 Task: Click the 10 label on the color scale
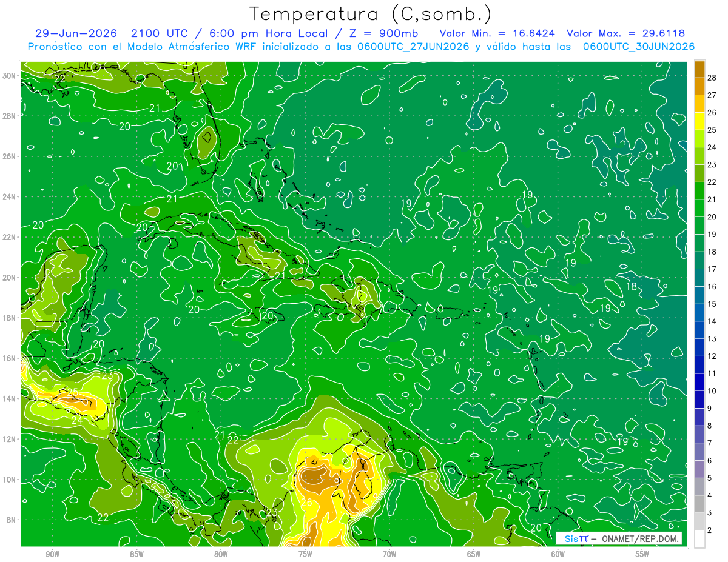tap(712, 390)
